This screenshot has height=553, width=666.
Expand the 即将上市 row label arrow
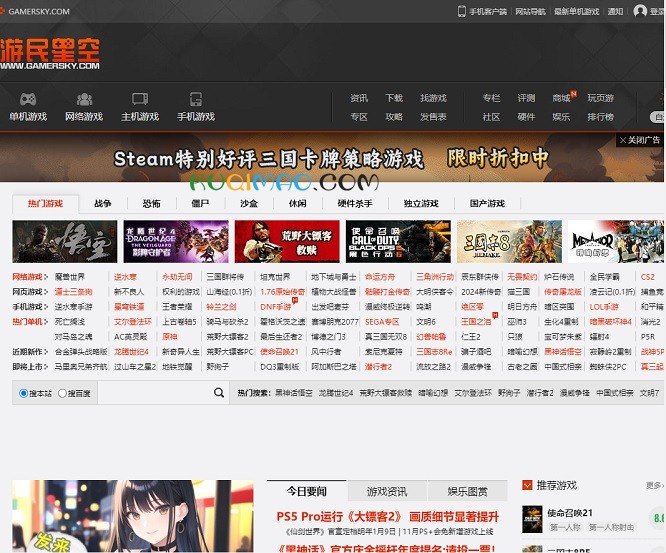pyautogui.click(x=46, y=367)
